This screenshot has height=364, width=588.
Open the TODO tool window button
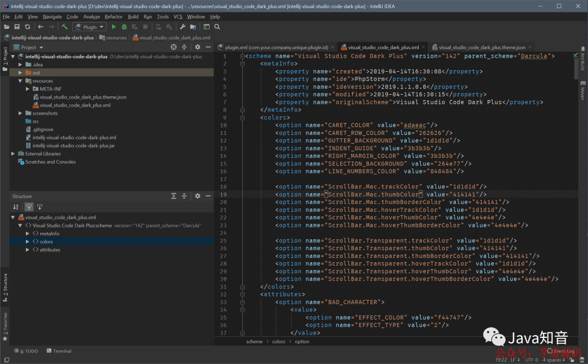click(26, 351)
